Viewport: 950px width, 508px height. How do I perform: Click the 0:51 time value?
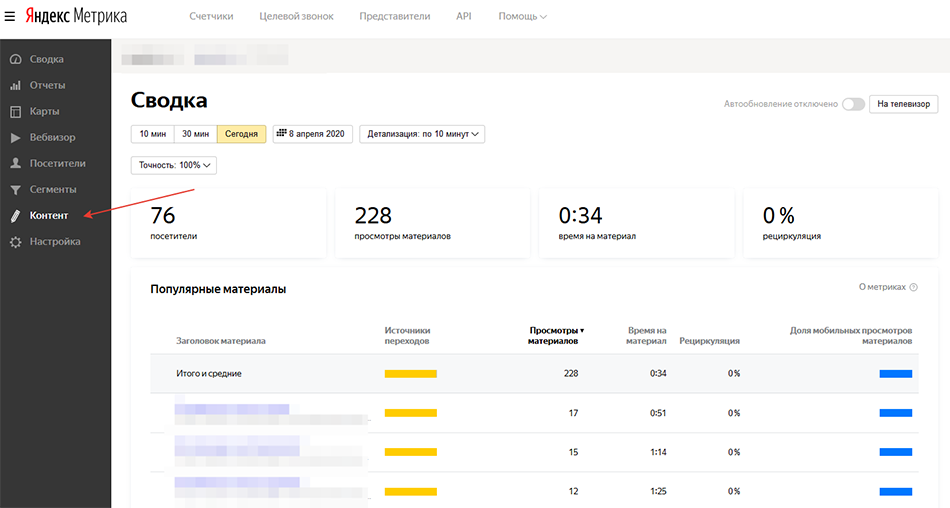click(x=658, y=413)
